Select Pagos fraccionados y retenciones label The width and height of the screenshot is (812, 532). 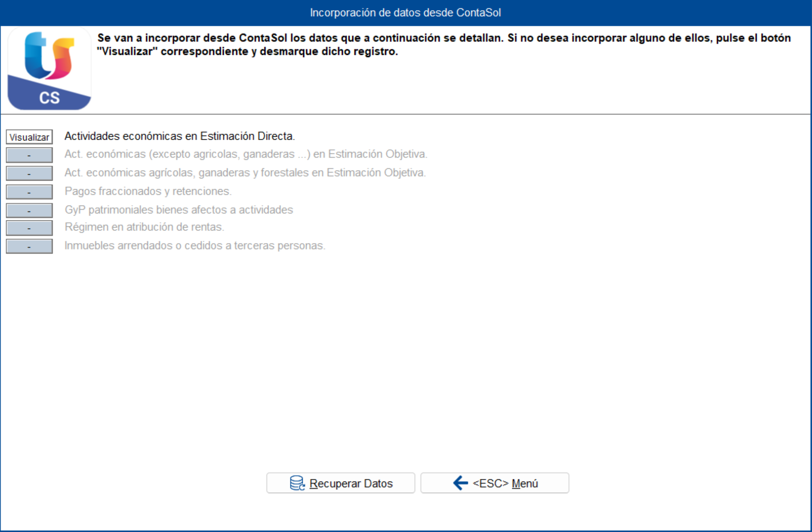pyautogui.click(x=148, y=191)
